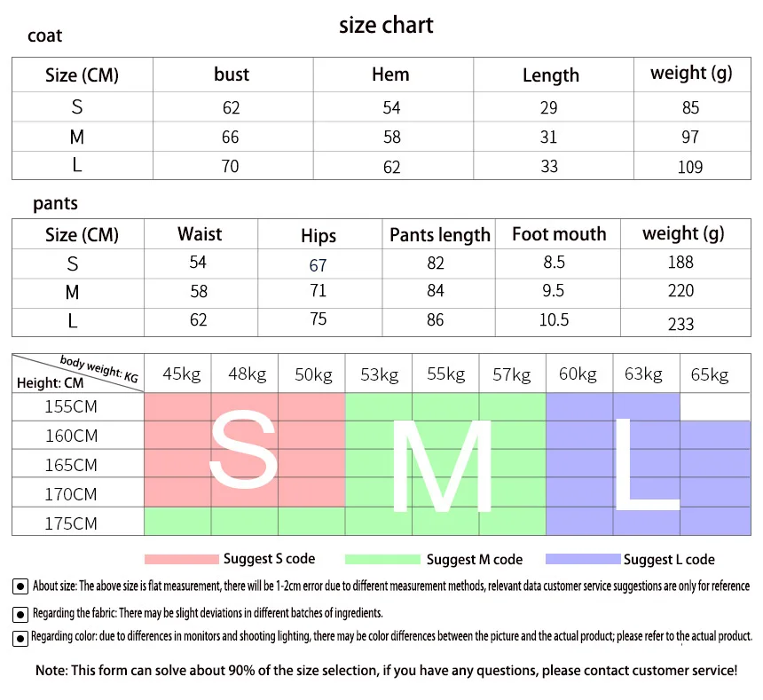The image size is (763, 700).
Task: Click the 65kg weight column header
Action: pyautogui.click(x=710, y=374)
